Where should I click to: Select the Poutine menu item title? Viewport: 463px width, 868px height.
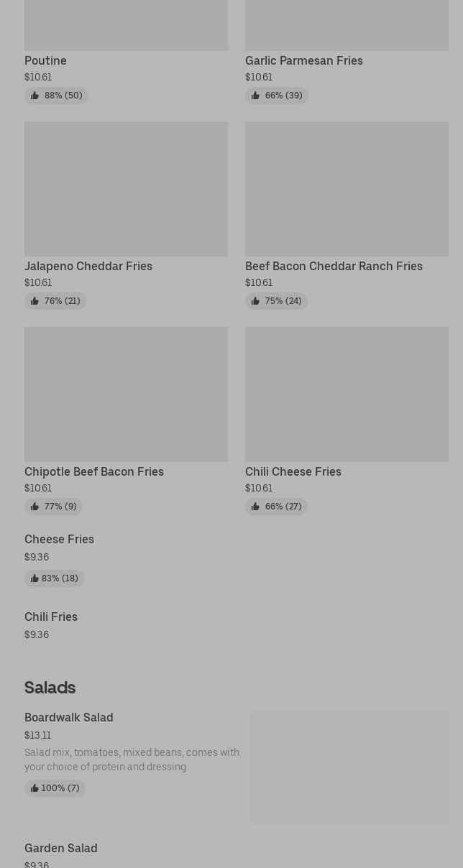tap(45, 60)
